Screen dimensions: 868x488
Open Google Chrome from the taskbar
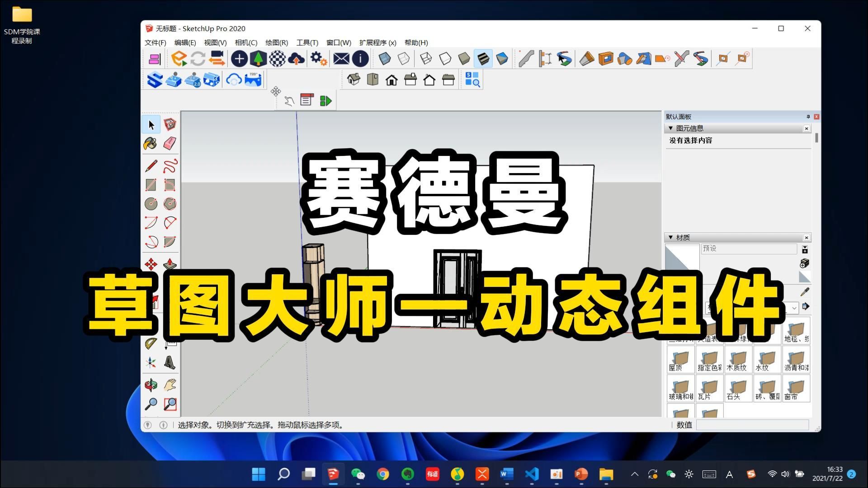383,474
